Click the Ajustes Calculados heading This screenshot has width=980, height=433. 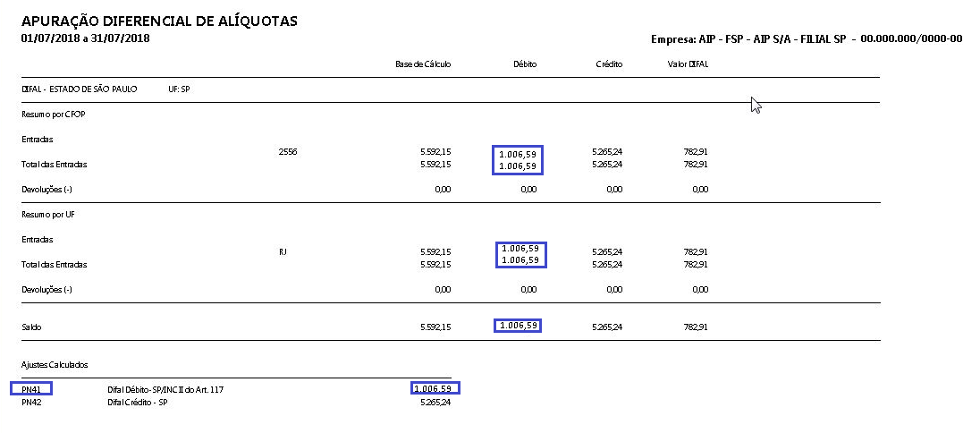[x=55, y=365]
